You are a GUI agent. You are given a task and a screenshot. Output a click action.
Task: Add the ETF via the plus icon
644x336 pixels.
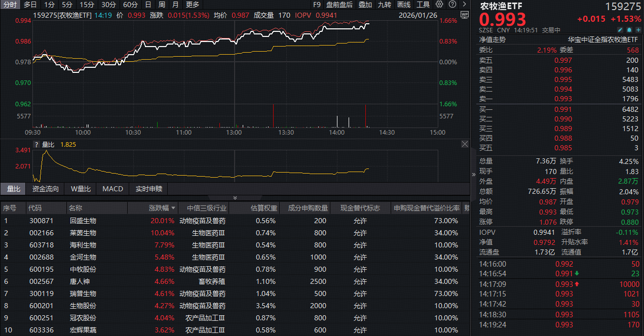pos(637,30)
